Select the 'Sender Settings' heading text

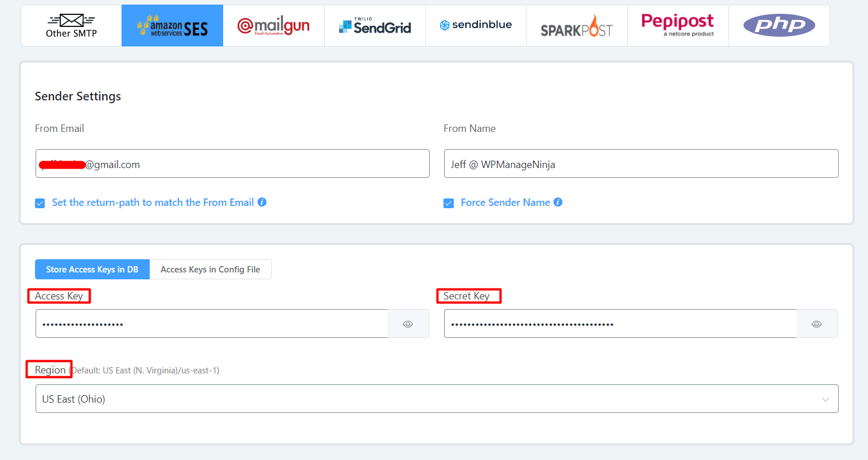click(x=78, y=96)
